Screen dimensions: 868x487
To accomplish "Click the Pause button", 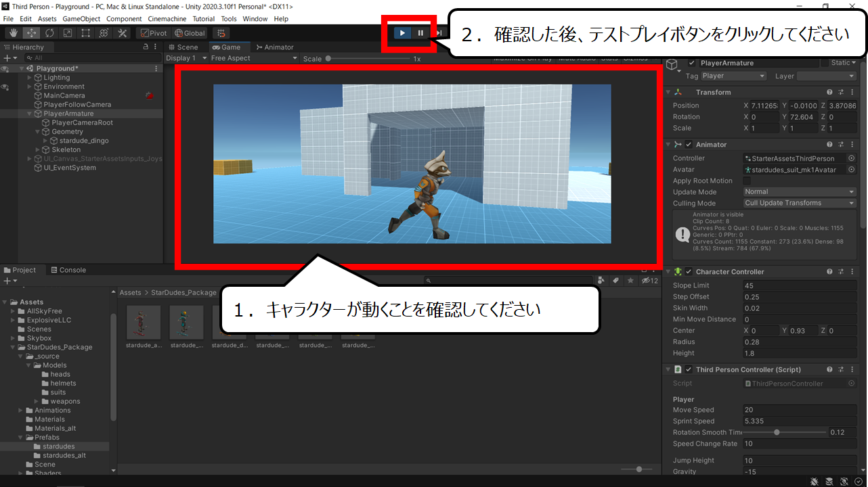I will [420, 32].
